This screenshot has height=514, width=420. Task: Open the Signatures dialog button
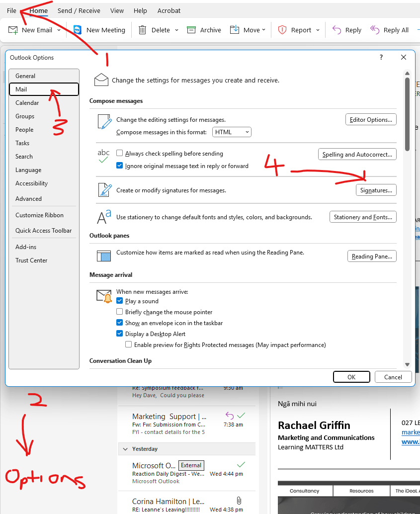coord(376,190)
